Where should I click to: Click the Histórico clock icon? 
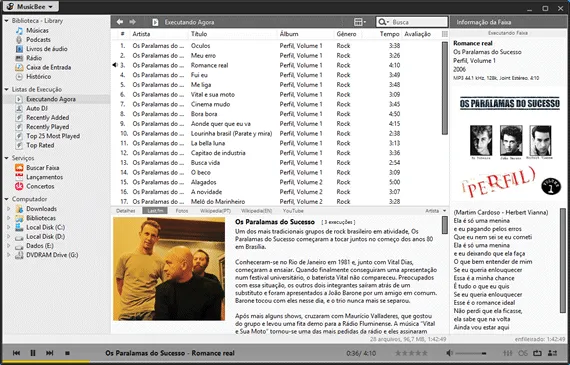click(x=19, y=77)
